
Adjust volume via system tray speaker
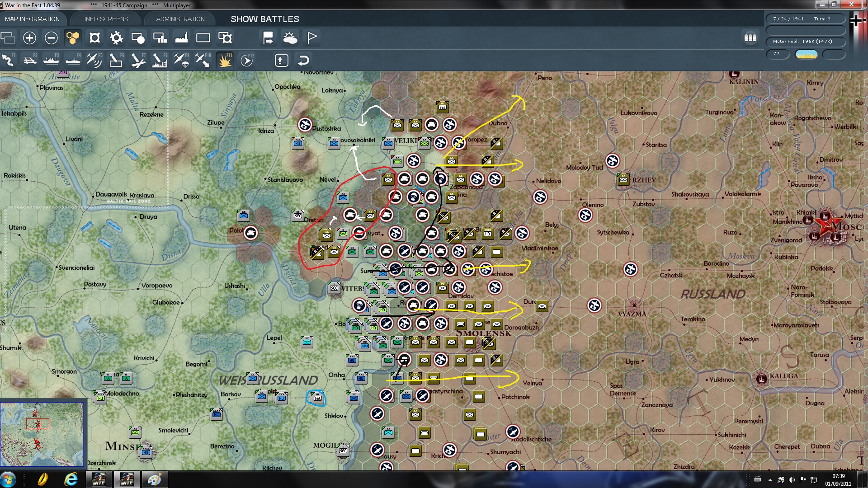coord(792,480)
